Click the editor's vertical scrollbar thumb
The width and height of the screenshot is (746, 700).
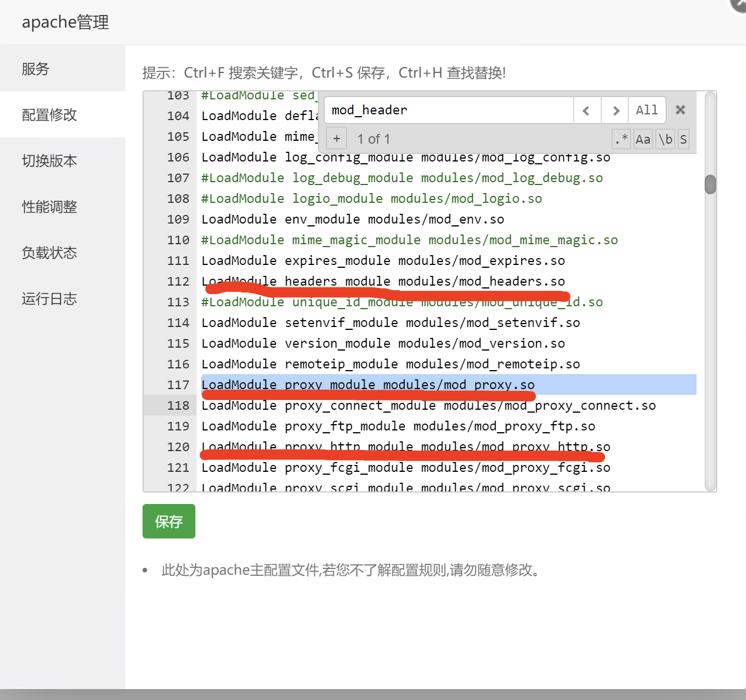(709, 184)
